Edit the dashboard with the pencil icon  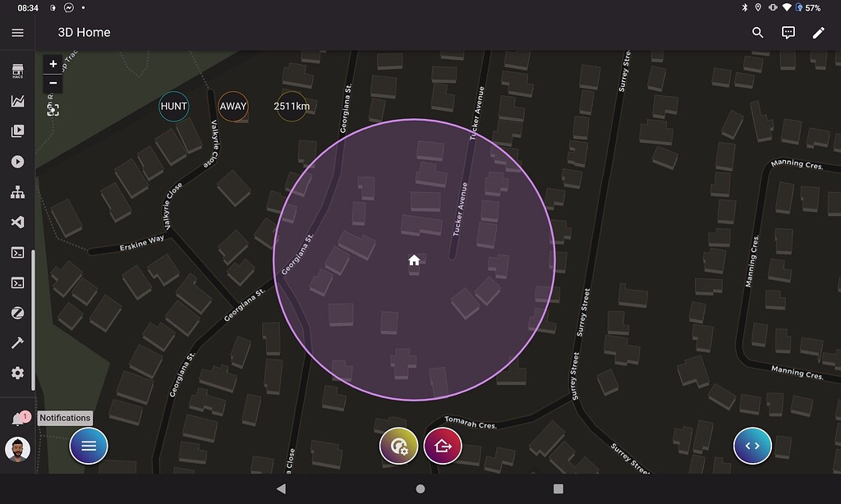coord(818,32)
